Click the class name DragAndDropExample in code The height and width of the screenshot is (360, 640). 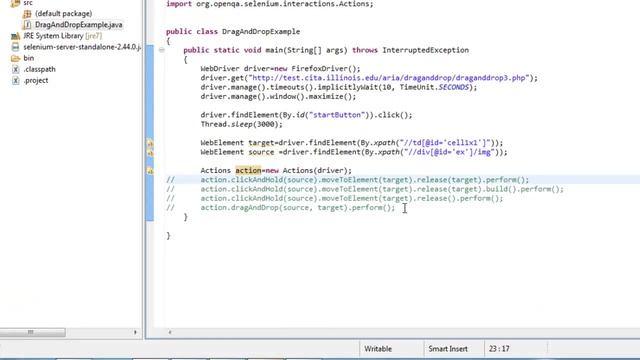point(261,31)
